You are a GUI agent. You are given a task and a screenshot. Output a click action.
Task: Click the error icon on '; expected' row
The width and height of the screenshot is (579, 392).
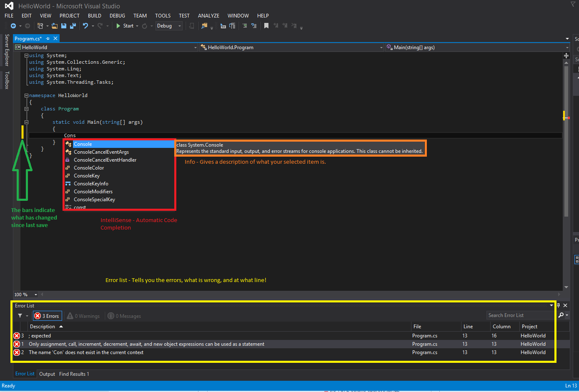pos(17,336)
